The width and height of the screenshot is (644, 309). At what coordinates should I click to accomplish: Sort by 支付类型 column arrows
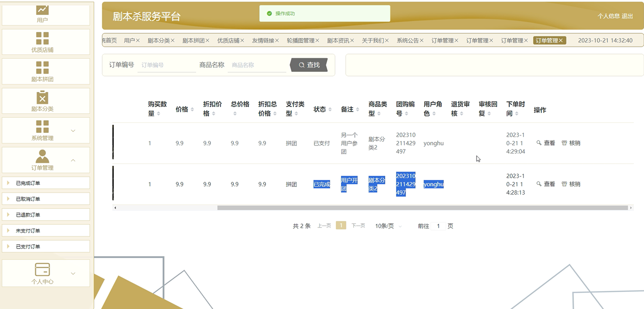point(296,114)
